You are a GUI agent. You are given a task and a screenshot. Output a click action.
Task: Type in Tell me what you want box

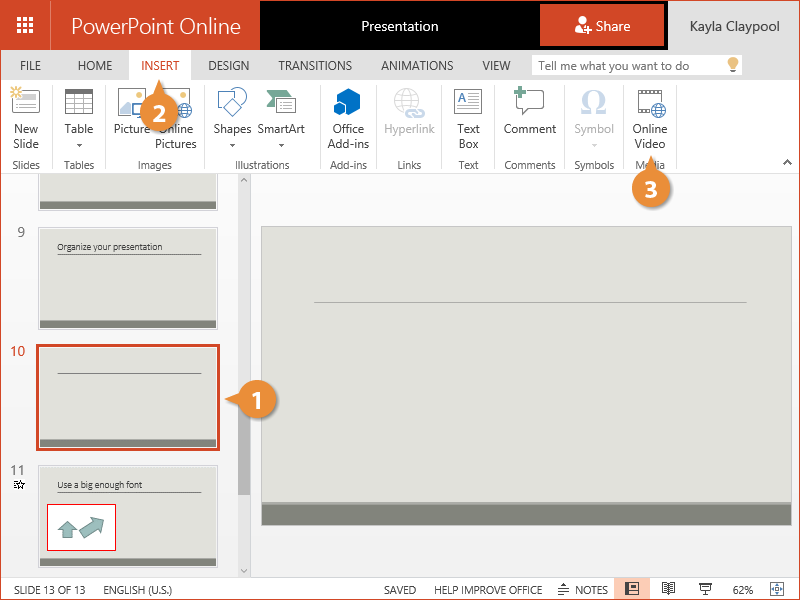(628, 66)
